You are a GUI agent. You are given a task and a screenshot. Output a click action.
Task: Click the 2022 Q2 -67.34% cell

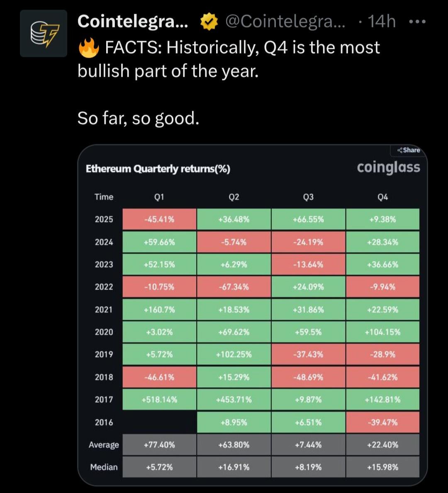pyautogui.click(x=234, y=287)
